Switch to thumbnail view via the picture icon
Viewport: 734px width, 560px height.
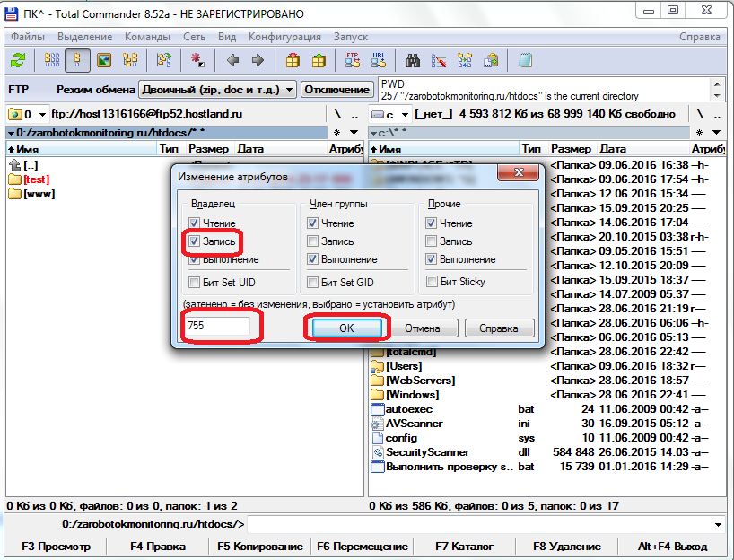pos(104,61)
